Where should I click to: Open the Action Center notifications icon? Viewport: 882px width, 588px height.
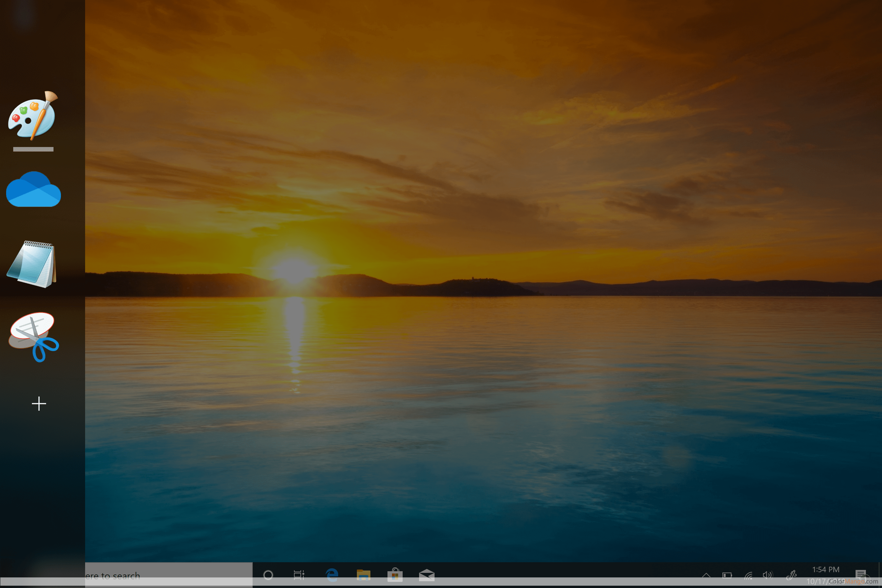[x=860, y=574]
